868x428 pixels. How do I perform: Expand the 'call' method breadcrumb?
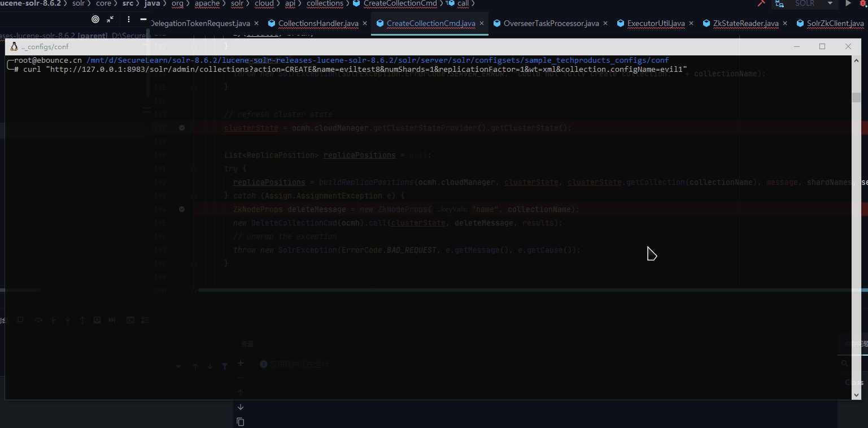point(463,3)
